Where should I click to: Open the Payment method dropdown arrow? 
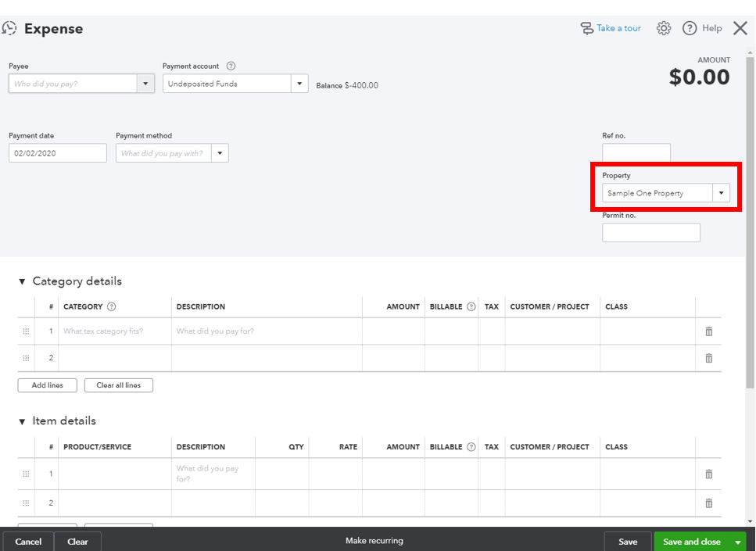tap(220, 153)
